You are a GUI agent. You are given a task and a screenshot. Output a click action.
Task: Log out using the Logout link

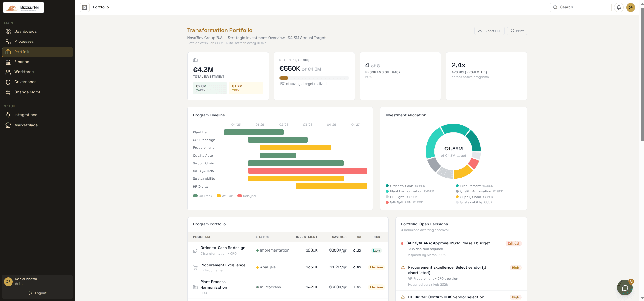pos(38,293)
